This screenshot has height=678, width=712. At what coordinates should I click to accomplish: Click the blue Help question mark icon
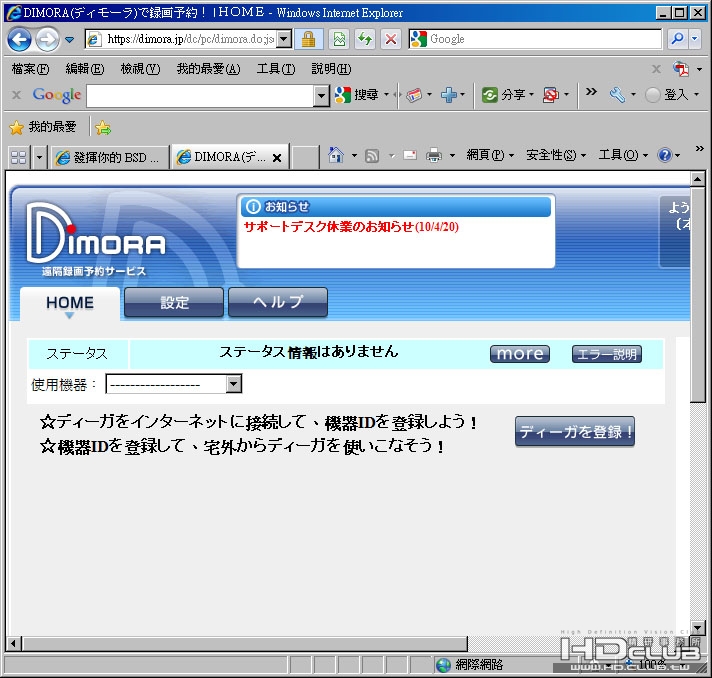664,155
